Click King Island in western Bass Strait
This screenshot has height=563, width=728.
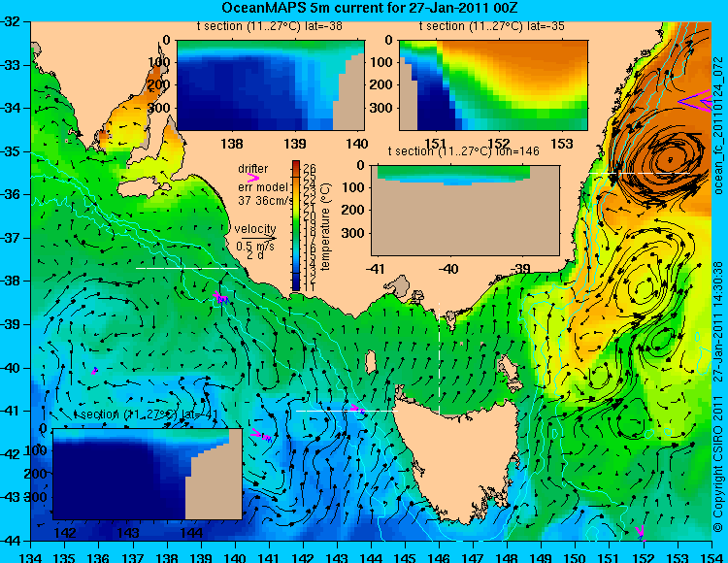pyautogui.click(x=371, y=361)
